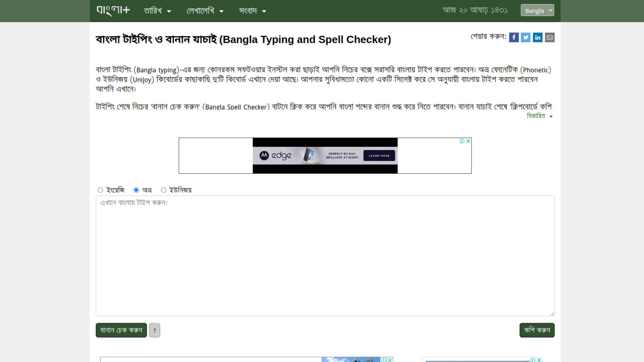Screen dimensions: 644x362
Task: Dismiss the bottom-left advertisement
Action: click(390, 360)
